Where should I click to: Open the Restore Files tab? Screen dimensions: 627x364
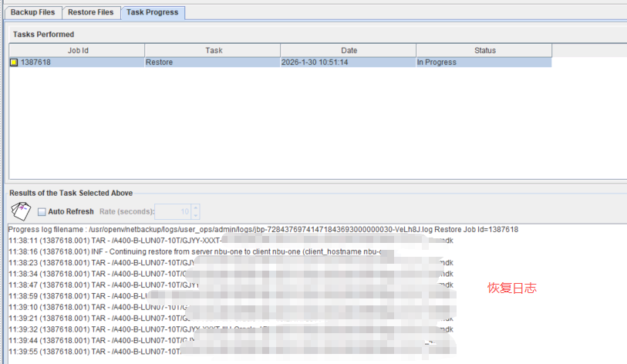(x=90, y=12)
